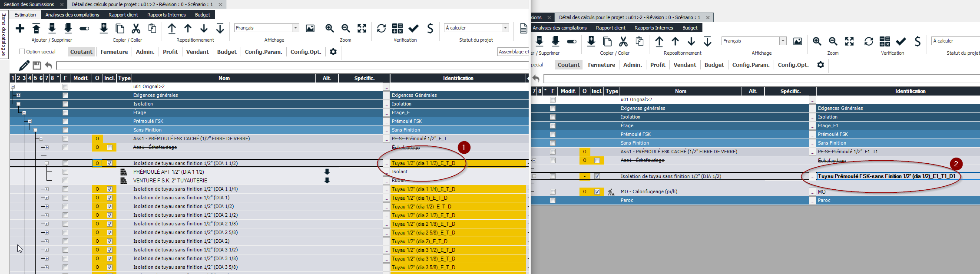Click Vendant button in right window

click(x=685, y=65)
